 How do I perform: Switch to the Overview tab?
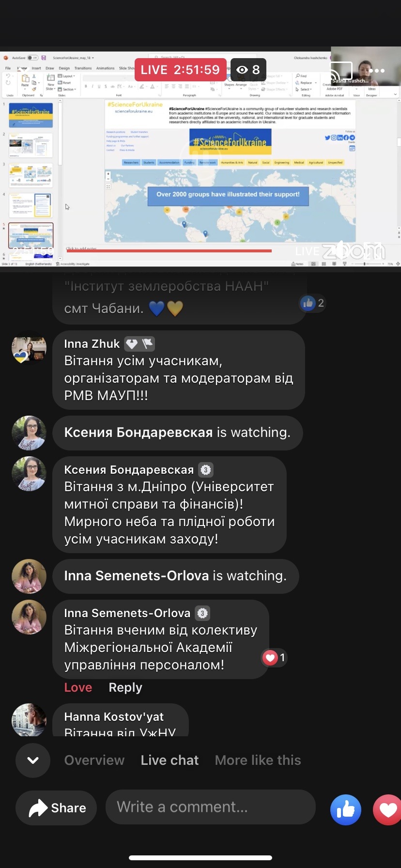(x=94, y=760)
